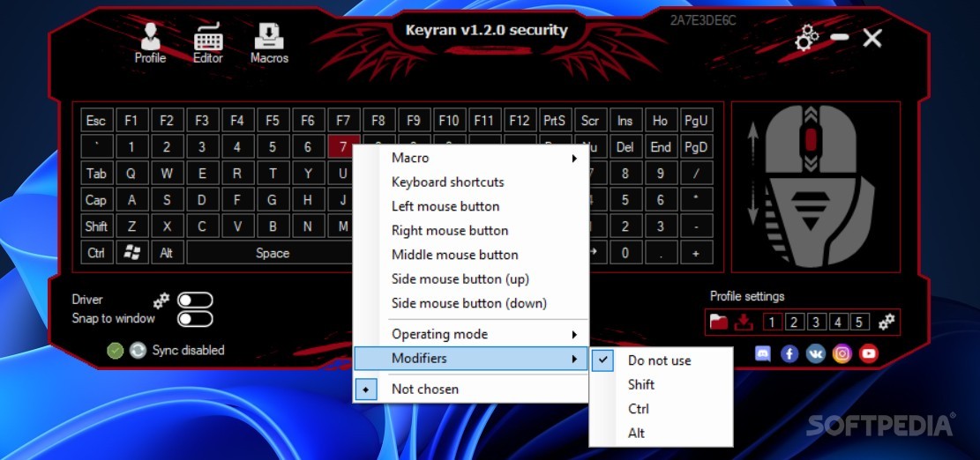Pick Side mouse button (down)
Viewport: 980px width, 460px height.
click(x=471, y=303)
